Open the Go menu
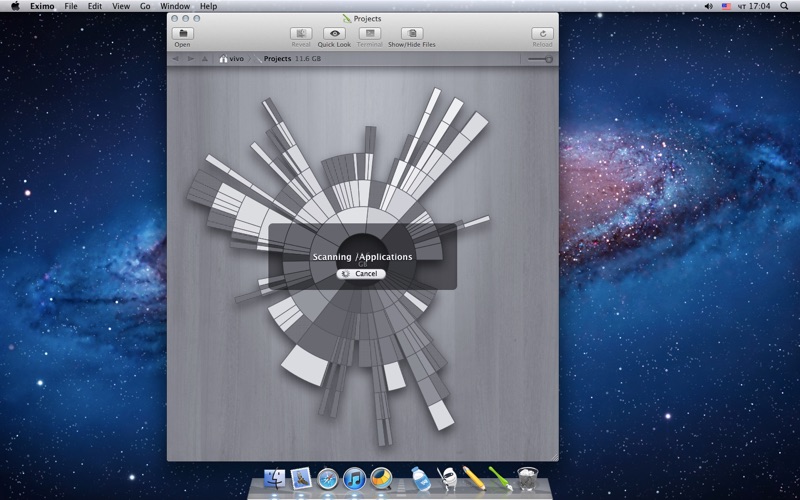The width and height of the screenshot is (800, 500). tap(145, 6)
